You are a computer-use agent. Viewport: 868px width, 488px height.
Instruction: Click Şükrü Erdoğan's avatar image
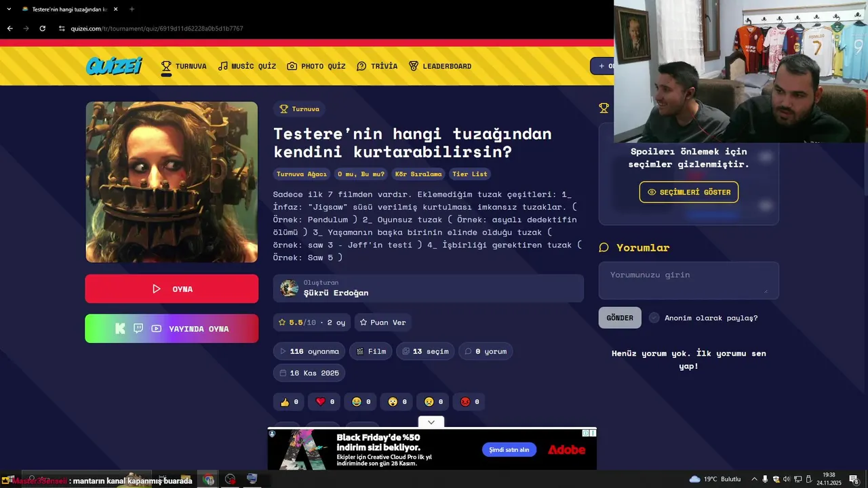click(290, 288)
